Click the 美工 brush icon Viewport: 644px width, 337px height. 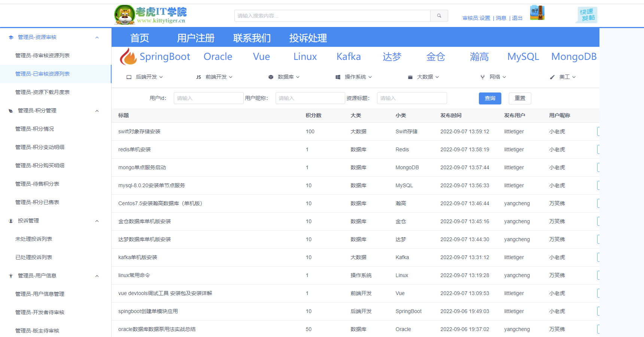[552, 77]
